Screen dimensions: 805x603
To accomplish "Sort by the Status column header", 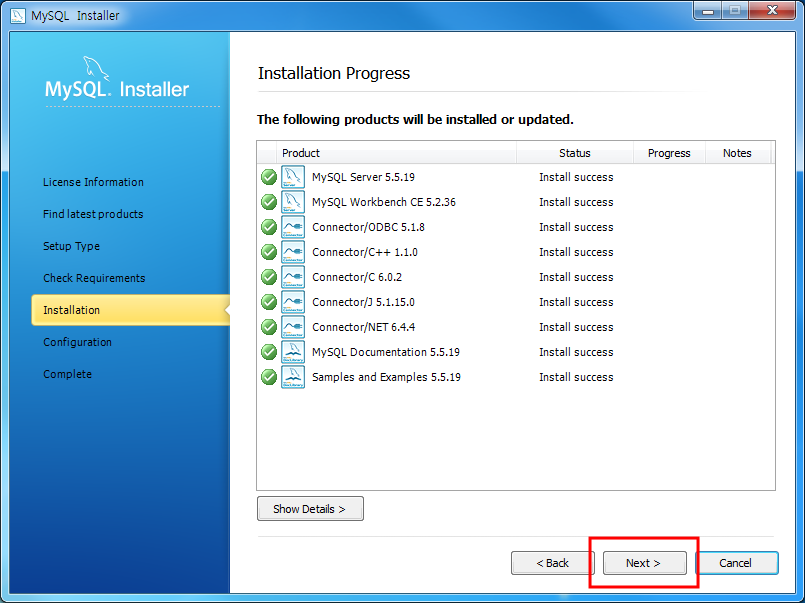I will click(574, 153).
